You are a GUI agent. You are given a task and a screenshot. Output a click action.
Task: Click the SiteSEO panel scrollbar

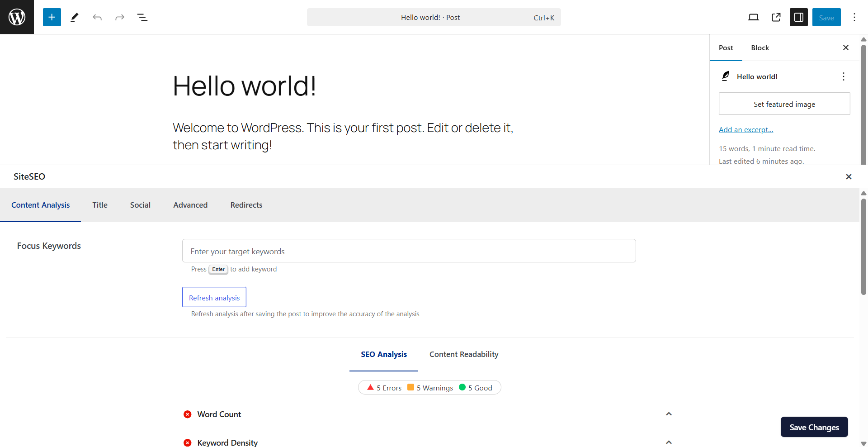pyautogui.click(x=863, y=247)
